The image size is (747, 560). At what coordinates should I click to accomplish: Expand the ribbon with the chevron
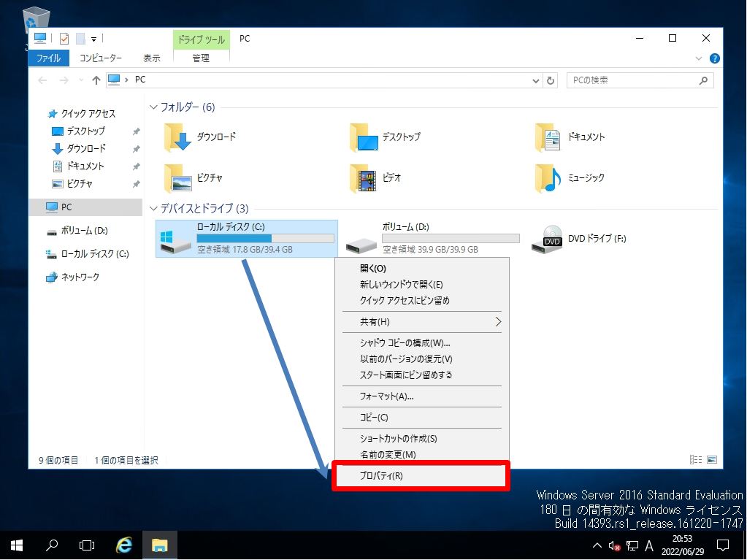[x=698, y=58]
